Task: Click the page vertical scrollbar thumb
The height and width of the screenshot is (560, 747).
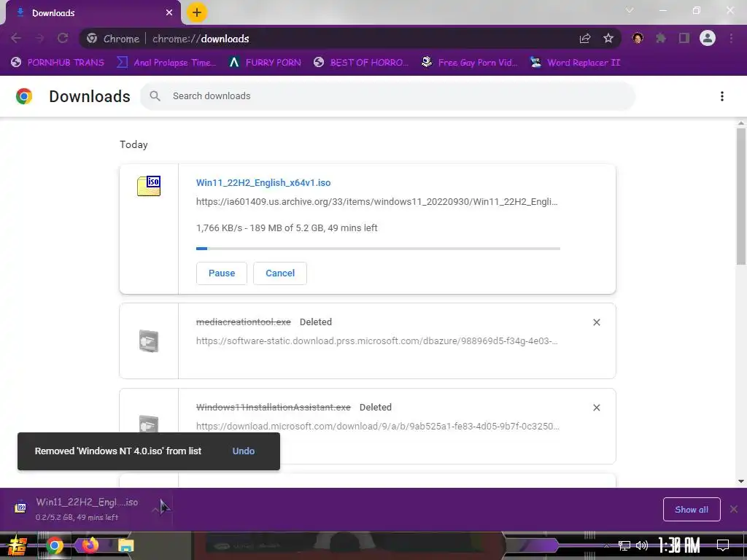Action: click(741, 196)
